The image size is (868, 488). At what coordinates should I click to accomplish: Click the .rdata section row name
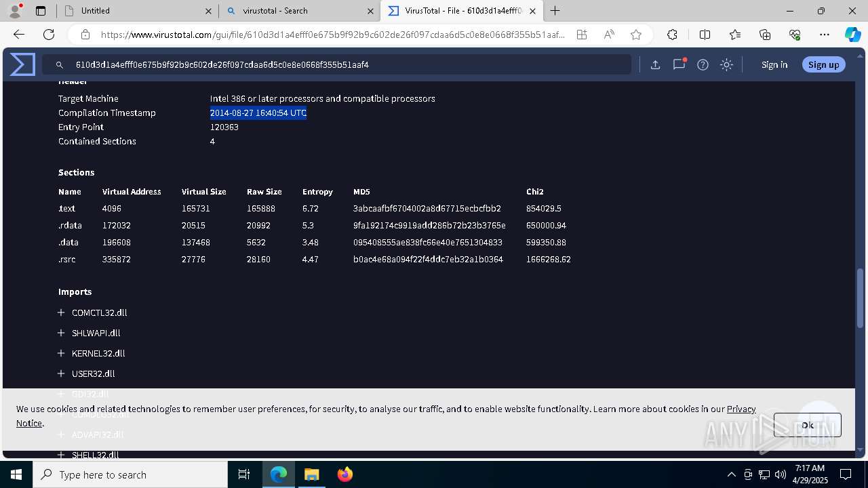pyautogui.click(x=70, y=225)
